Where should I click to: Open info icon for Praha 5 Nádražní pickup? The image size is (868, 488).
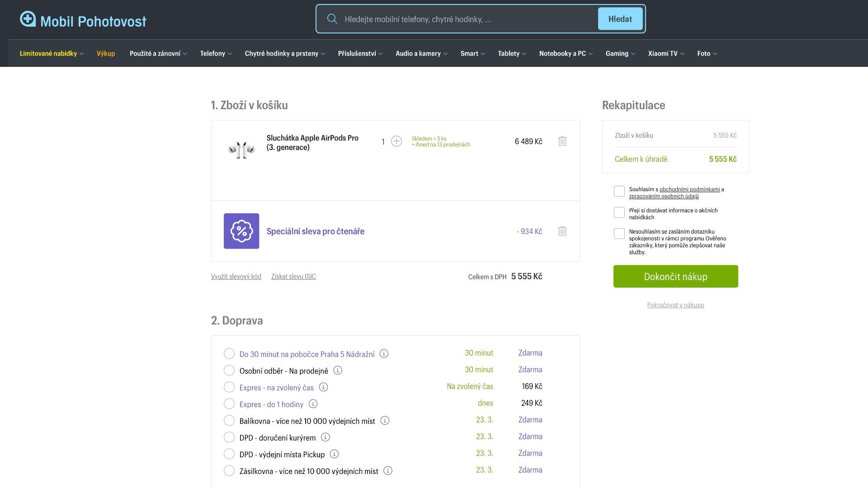(x=384, y=354)
